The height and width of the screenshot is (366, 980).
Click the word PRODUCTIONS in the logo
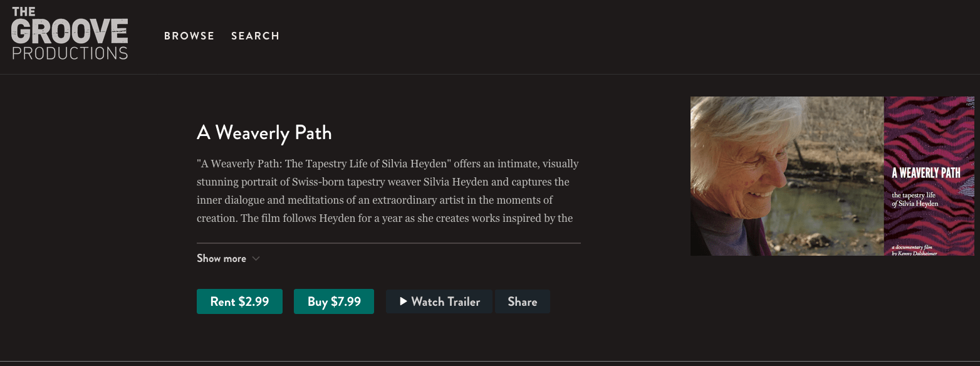[x=70, y=53]
